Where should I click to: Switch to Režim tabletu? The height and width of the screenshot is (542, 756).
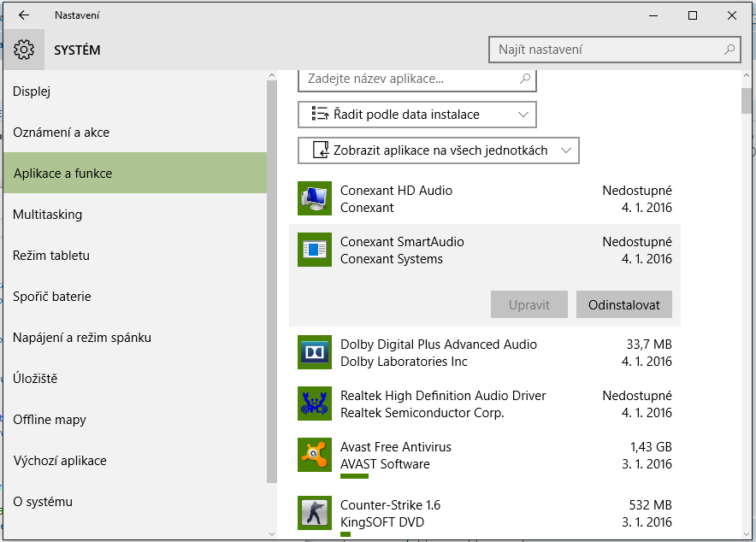(x=135, y=255)
